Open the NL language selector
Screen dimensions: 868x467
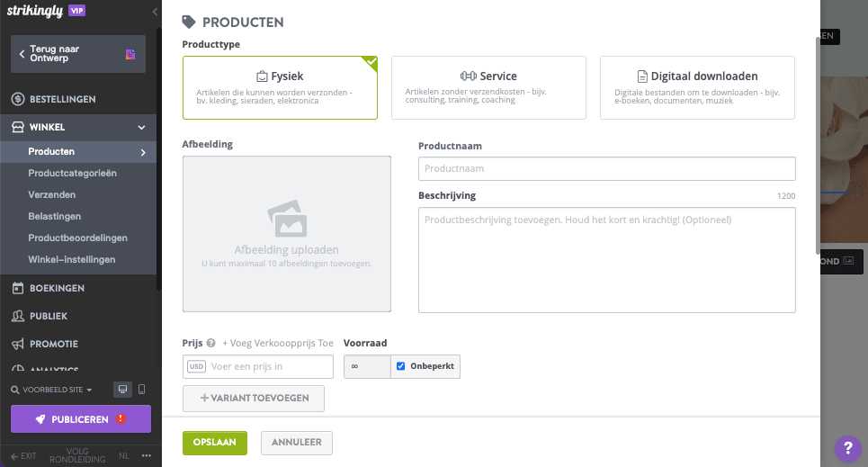[x=124, y=455]
